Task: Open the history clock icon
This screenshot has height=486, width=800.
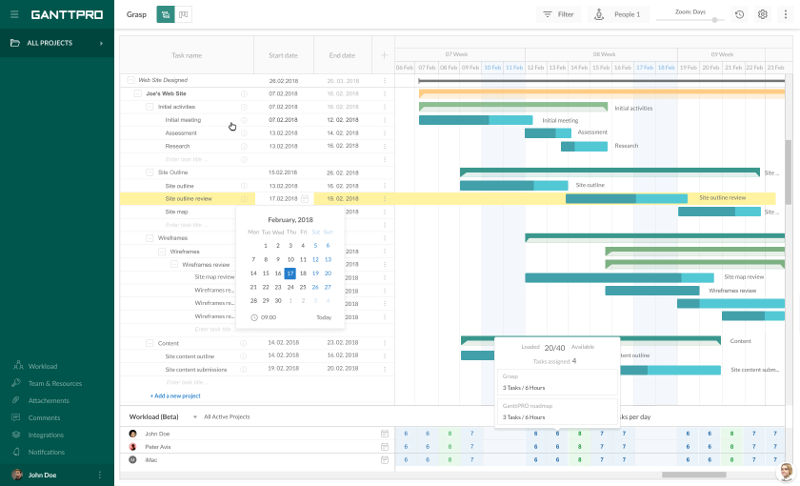Action: pos(739,14)
